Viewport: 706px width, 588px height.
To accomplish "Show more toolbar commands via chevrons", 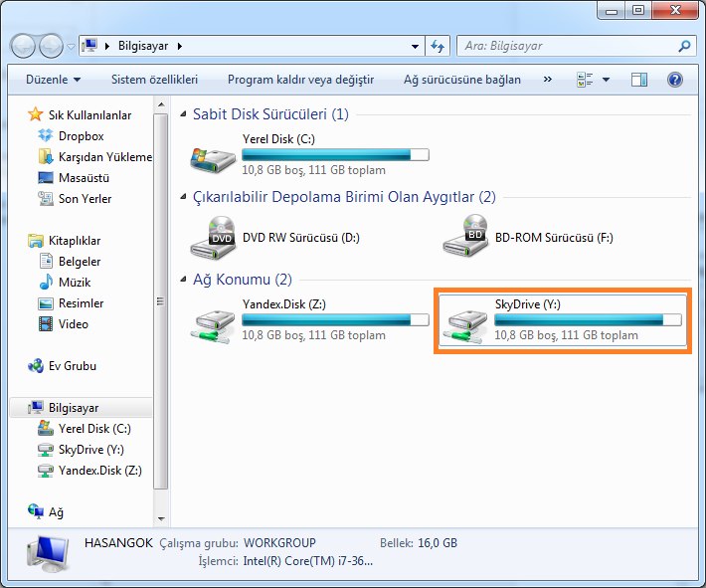I will coord(548,80).
